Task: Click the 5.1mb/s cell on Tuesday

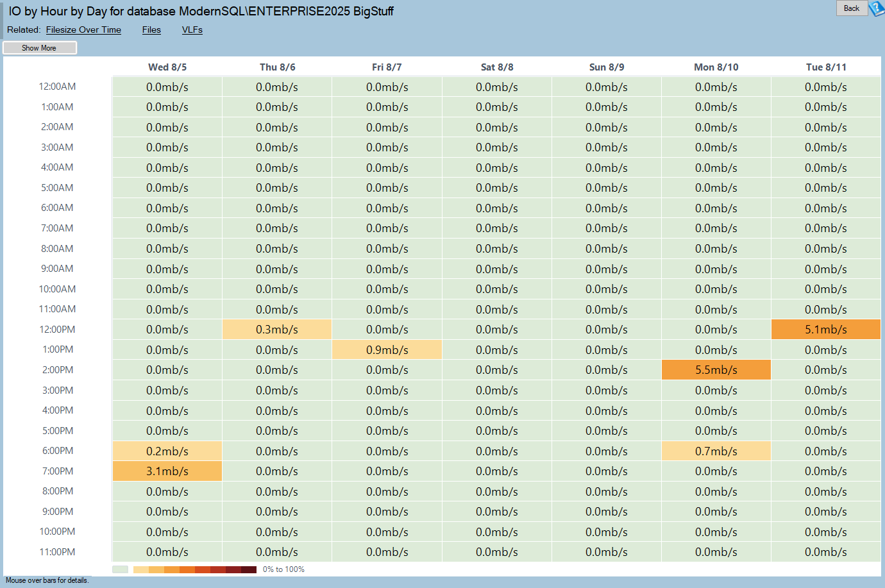Action: tap(826, 330)
